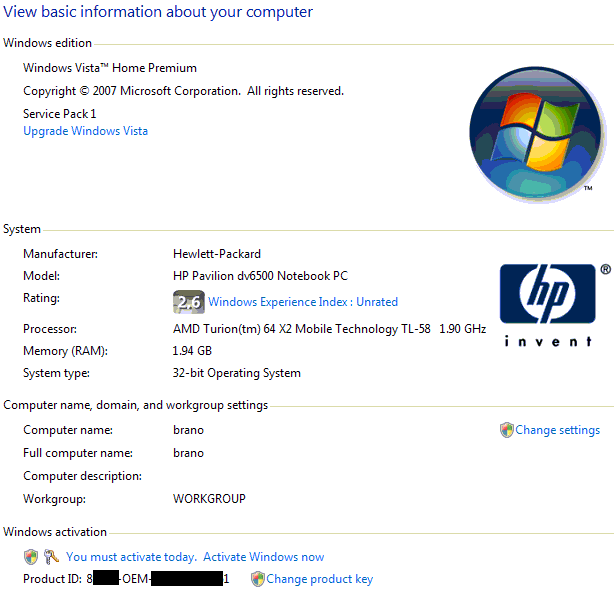Select the Product ID value
This screenshot has width=615, height=592.
(x=158, y=579)
